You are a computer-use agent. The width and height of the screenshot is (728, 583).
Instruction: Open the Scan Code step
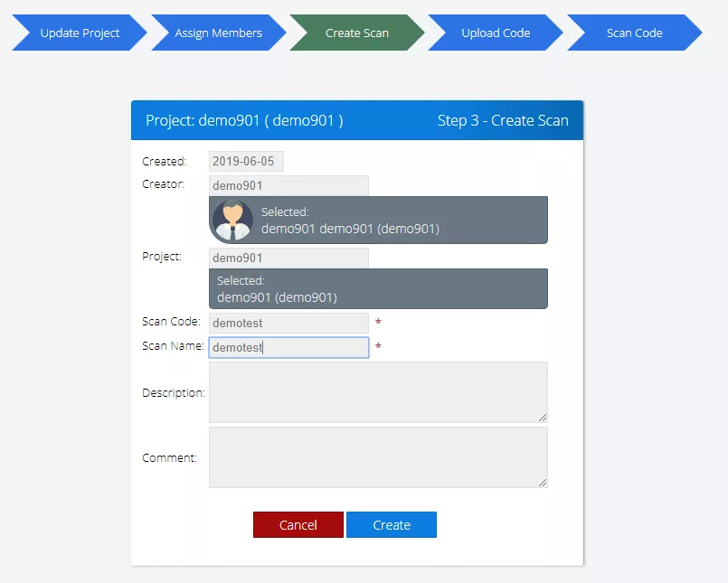point(634,33)
